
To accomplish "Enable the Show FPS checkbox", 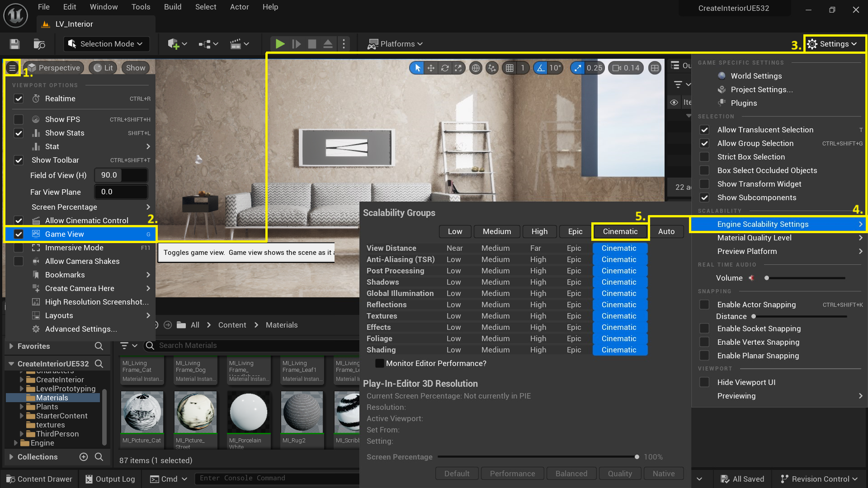I will (x=19, y=119).
